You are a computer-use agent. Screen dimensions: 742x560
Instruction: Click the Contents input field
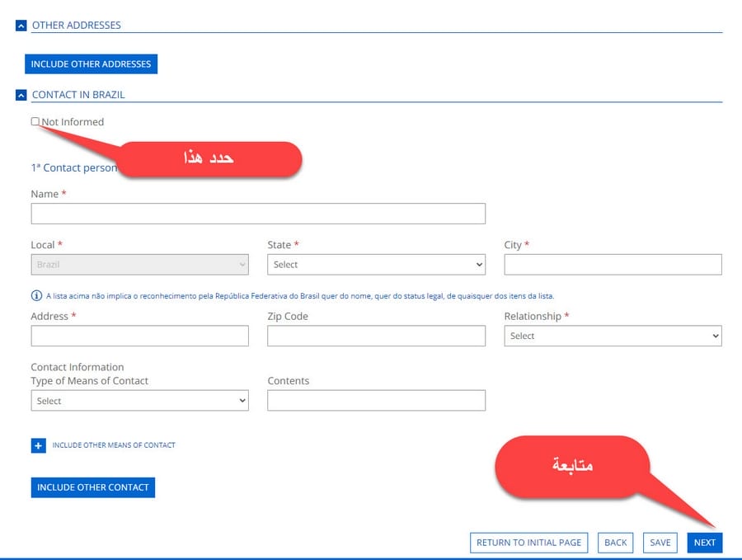(376, 401)
